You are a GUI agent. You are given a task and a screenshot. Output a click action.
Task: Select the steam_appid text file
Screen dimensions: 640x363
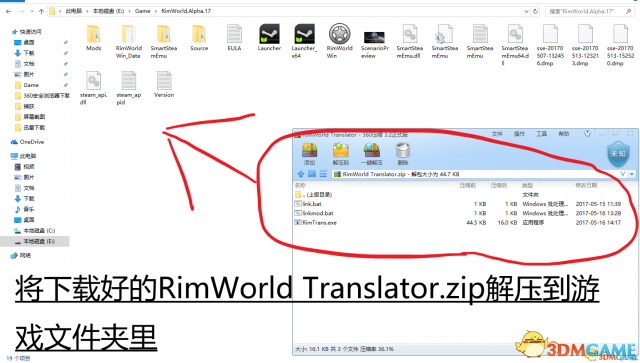(129, 88)
